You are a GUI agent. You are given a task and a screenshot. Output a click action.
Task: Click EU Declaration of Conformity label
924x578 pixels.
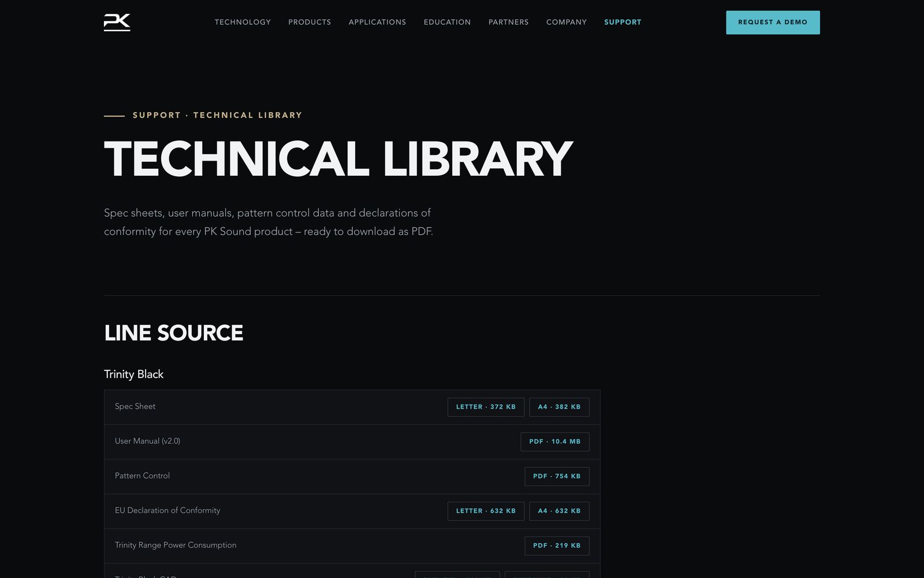167,510
